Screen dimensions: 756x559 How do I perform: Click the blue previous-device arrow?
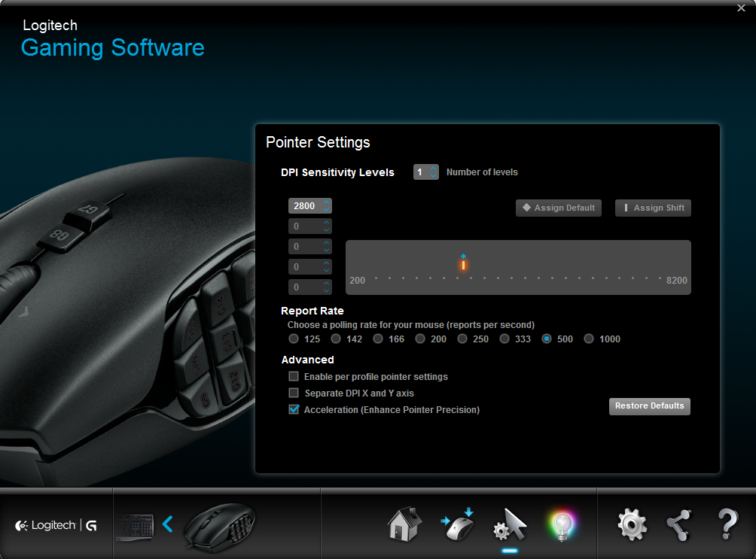pyautogui.click(x=168, y=524)
